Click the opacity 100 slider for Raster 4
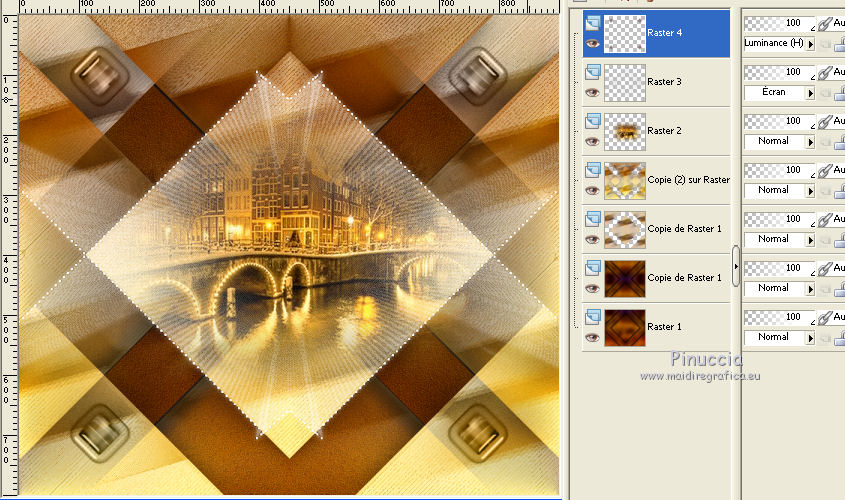845x500 pixels. [780, 23]
